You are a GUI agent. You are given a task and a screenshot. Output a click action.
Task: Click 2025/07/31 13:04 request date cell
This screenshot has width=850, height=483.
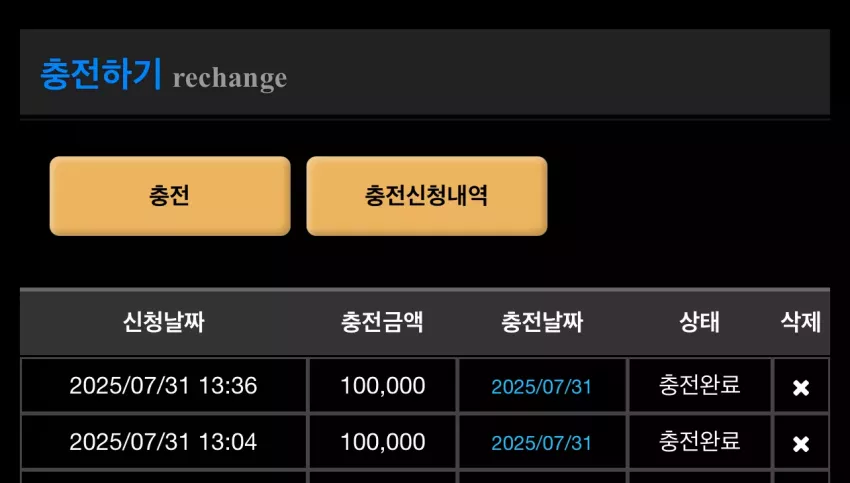[163, 442]
